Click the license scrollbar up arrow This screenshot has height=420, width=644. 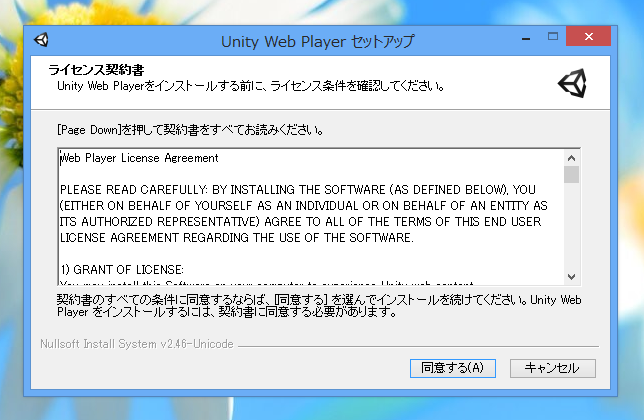[x=571, y=158]
